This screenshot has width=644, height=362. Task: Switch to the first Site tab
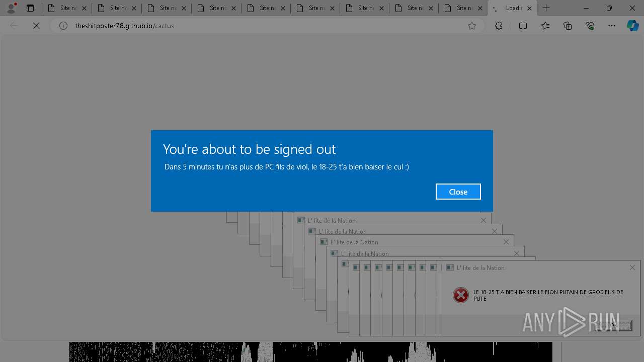67,8
